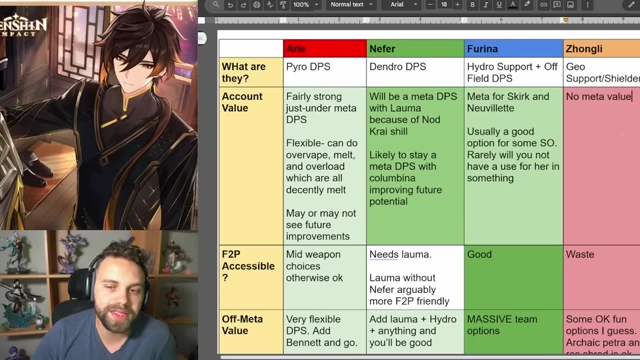Add a comment using the comment icon
Screen dimensions: 640x360
(557, 5)
